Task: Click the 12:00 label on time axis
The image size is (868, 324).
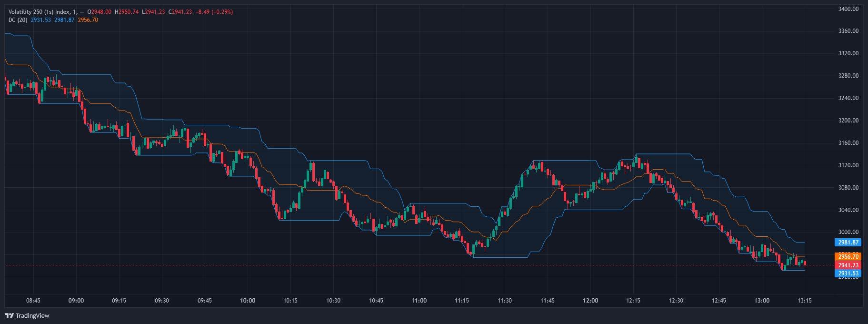Action: [x=590, y=301]
